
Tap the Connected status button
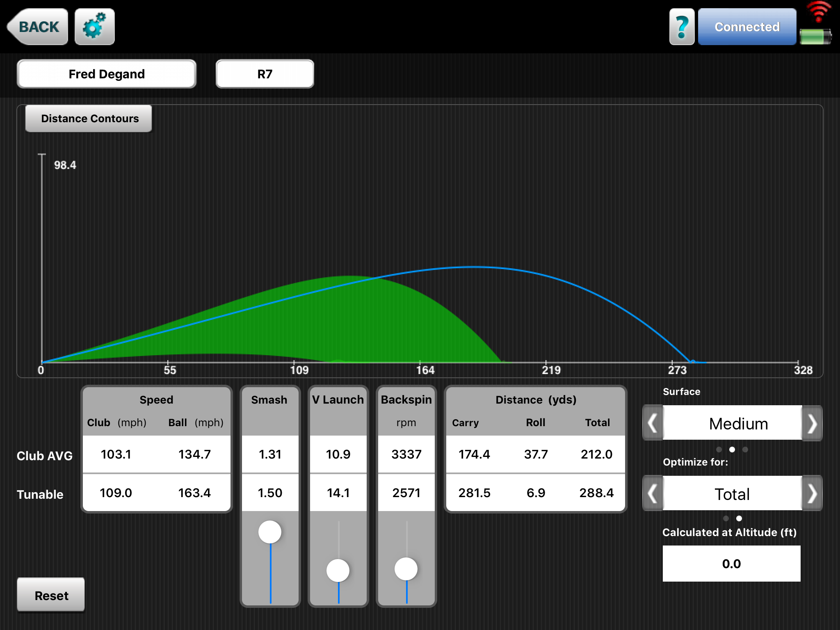[747, 27]
